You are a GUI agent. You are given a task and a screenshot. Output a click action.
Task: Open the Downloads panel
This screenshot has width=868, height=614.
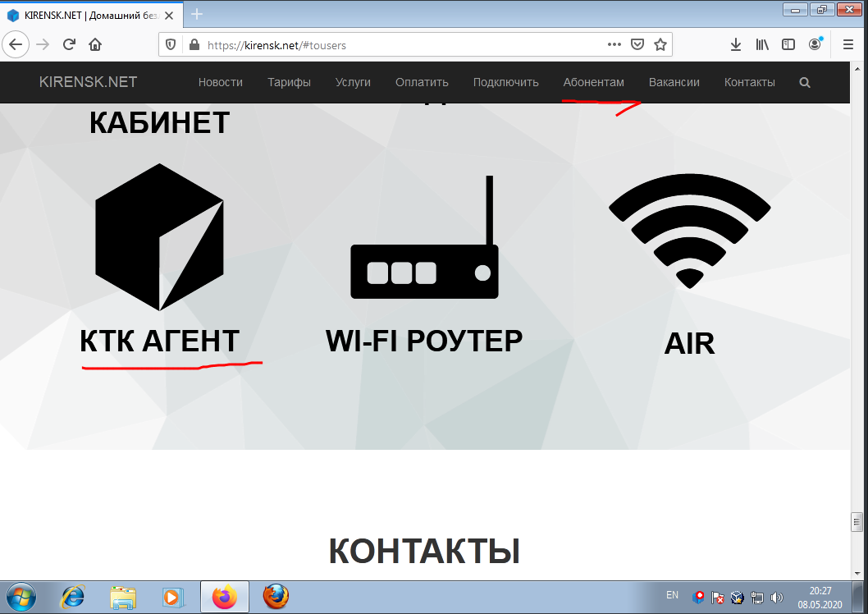click(736, 44)
